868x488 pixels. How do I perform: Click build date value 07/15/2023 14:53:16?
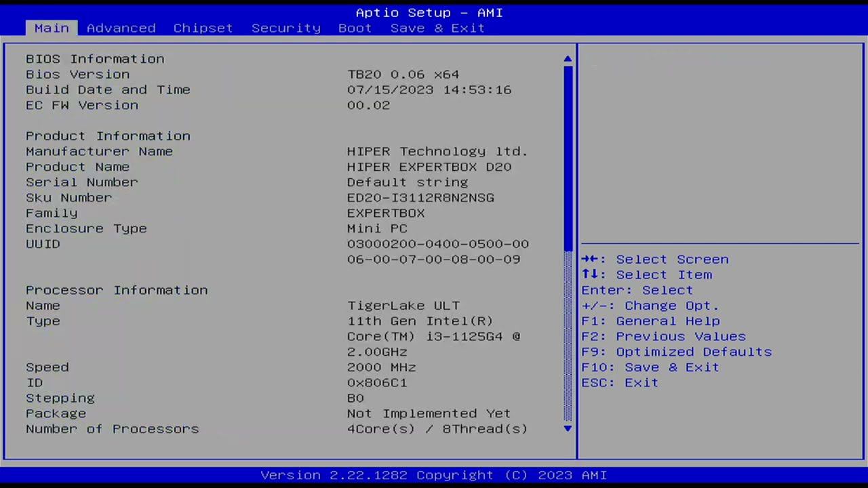point(429,89)
